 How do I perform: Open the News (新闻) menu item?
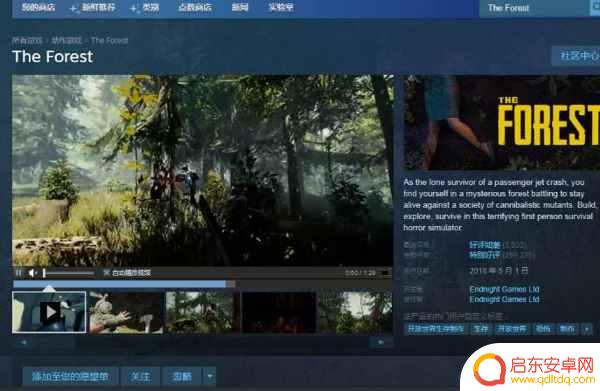[240, 7]
